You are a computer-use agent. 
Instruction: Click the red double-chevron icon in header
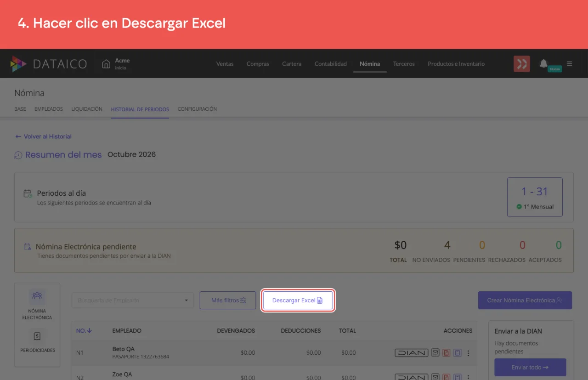click(x=522, y=64)
